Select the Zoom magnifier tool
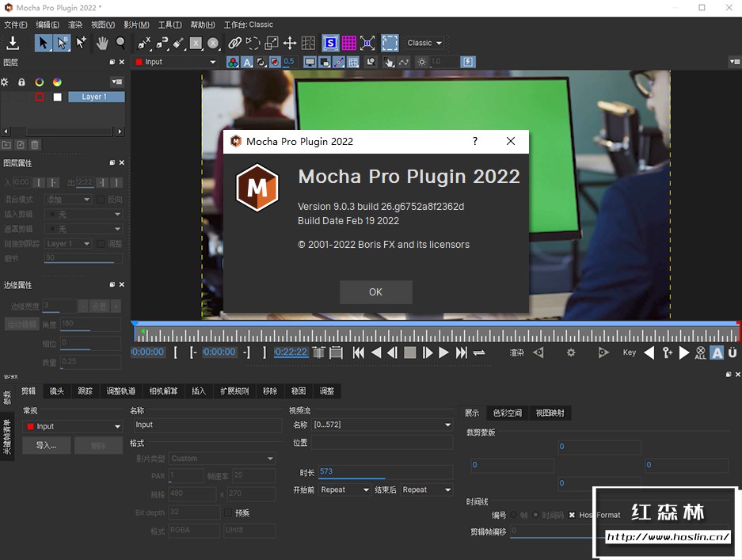The image size is (742, 560). coord(119,42)
